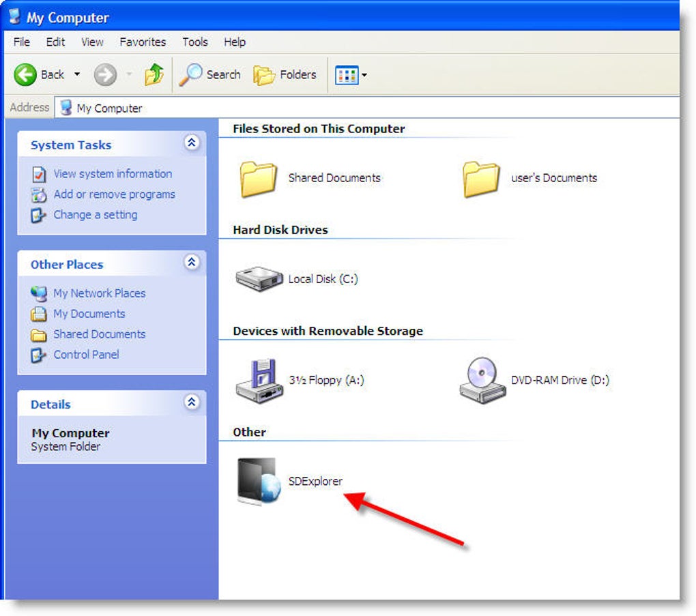Collapse the System Tasks panel
Viewport: 696px width, 616px height.
pos(192,143)
